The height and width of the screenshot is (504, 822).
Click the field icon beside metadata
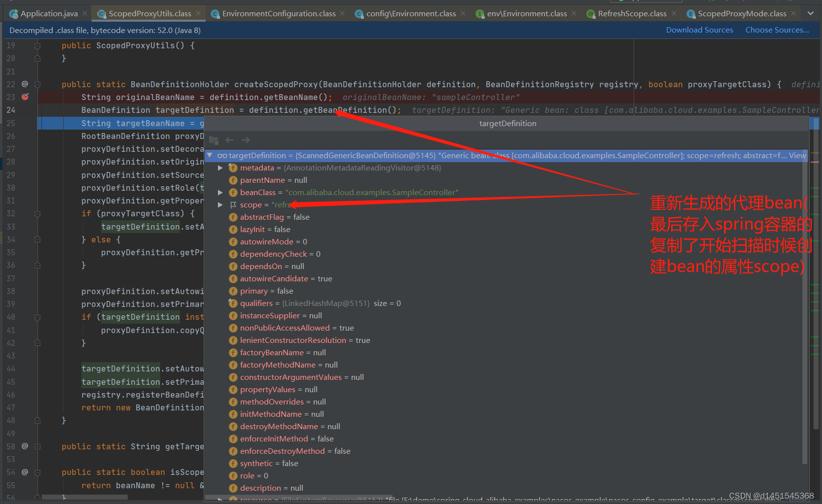(x=233, y=168)
